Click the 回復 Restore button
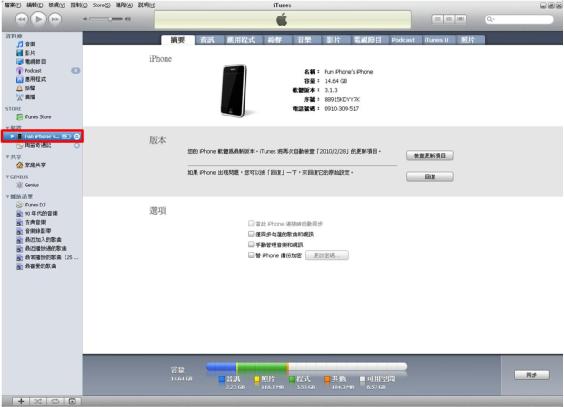The height and width of the screenshot is (407, 564). [430, 177]
